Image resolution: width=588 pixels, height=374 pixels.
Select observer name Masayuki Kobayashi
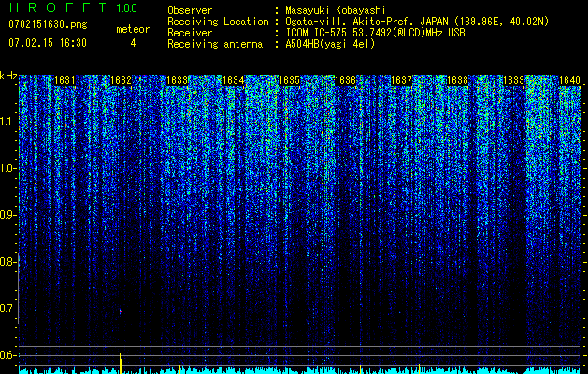pos(335,10)
